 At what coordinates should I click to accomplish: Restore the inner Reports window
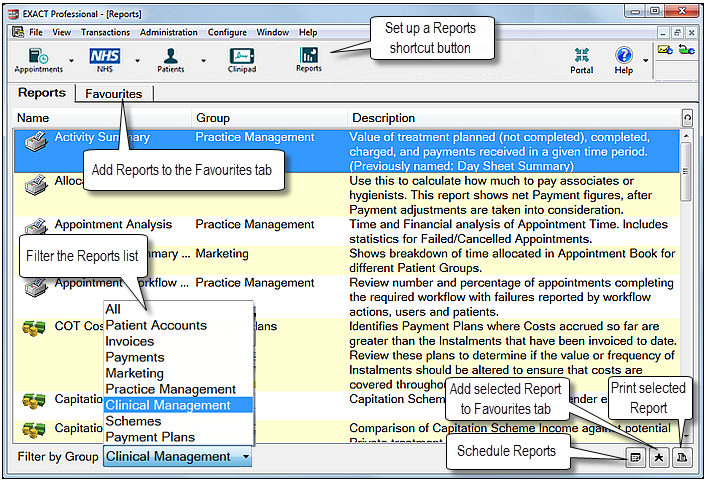677,32
